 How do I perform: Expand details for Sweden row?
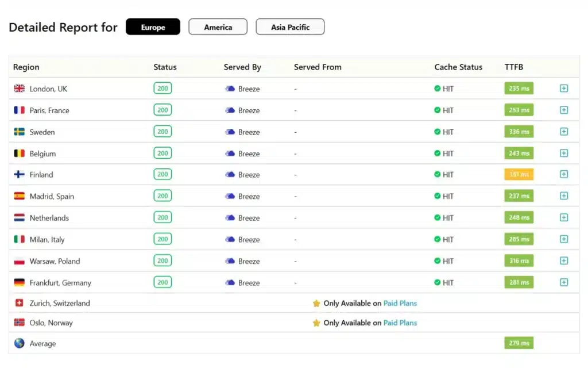click(564, 132)
